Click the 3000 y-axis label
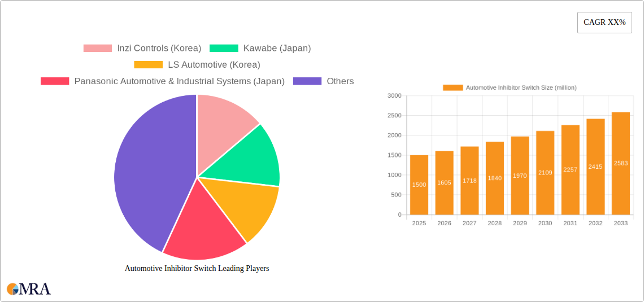644x302 pixels. point(394,95)
